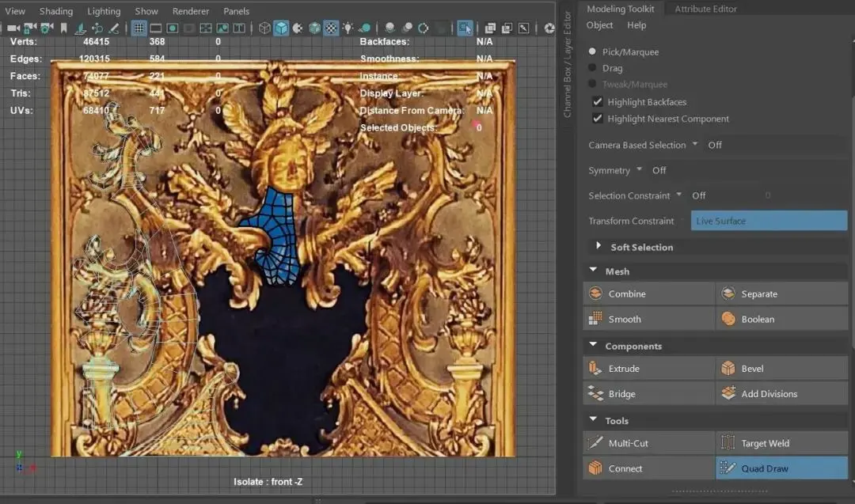Uncheck Highlight Nearest Component
Image resolution: width=855 pixels, height=504 pixels.
point(598,118)
